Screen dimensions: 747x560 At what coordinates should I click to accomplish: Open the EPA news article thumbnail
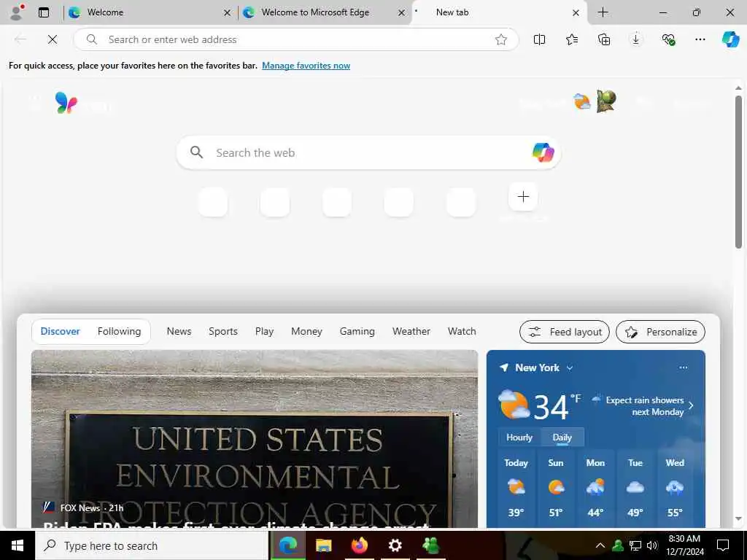[x=255, y=439]
